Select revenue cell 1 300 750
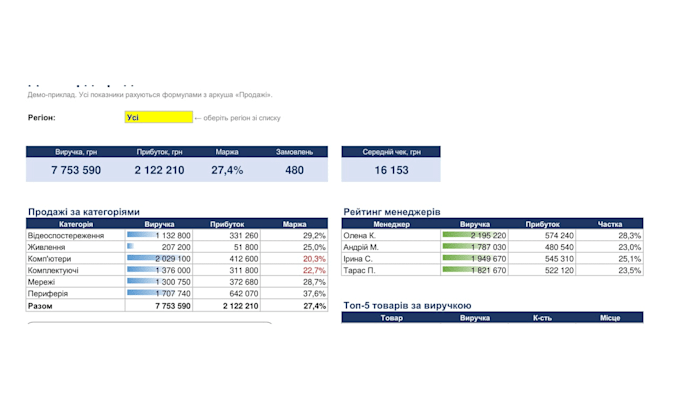The height and width of the screenshot is (409, 680). 159,282
